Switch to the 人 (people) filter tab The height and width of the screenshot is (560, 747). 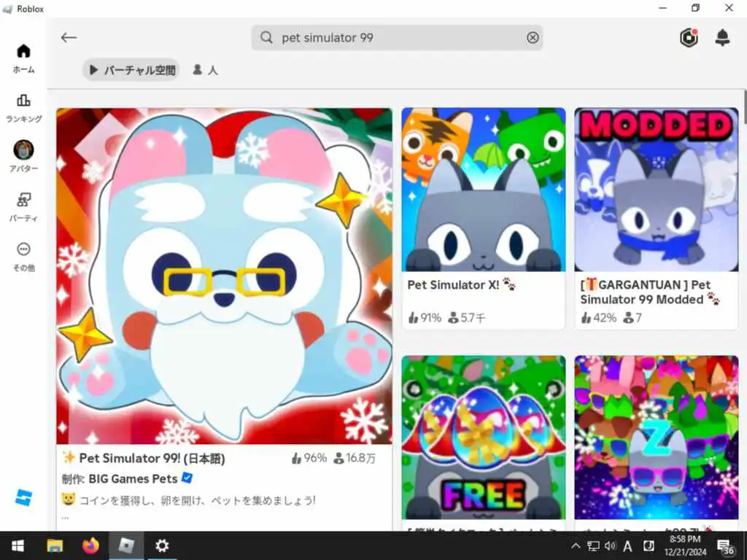pos(205,70)
